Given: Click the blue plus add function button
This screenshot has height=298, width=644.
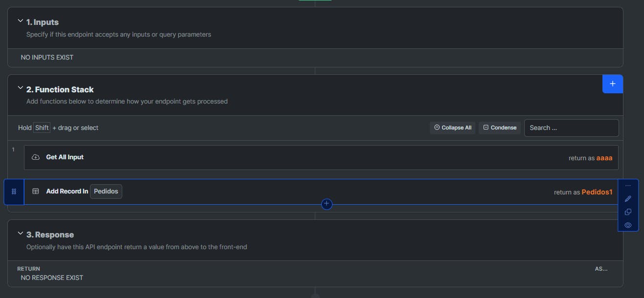Looking at the screenshot, I should click(x=613, y=84).
